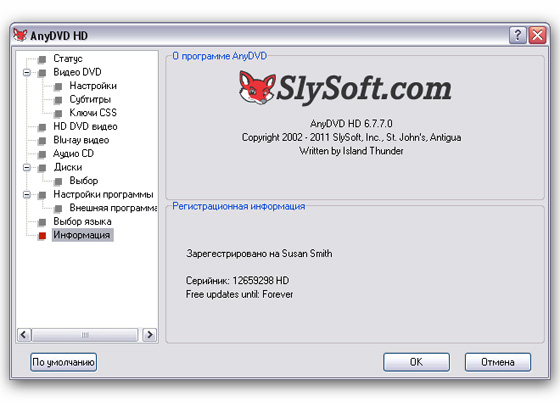Click the AnyDVD fox icon in title bar

(20, 35)
